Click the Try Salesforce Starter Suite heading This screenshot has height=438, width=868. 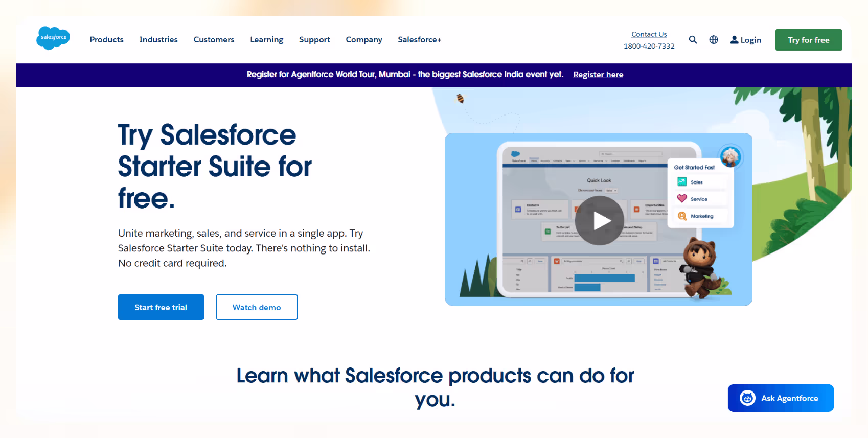click(215, 166)
